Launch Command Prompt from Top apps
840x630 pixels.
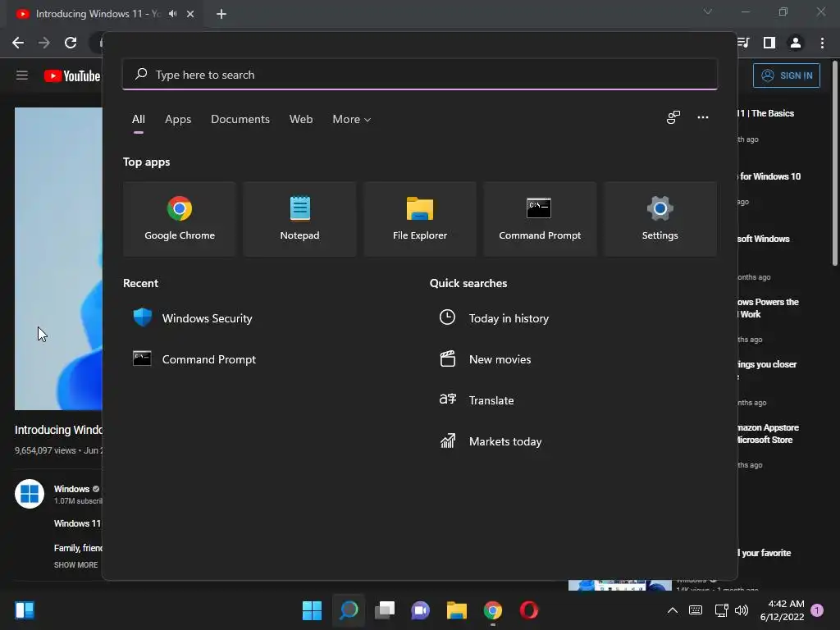(x=540, y=218)
